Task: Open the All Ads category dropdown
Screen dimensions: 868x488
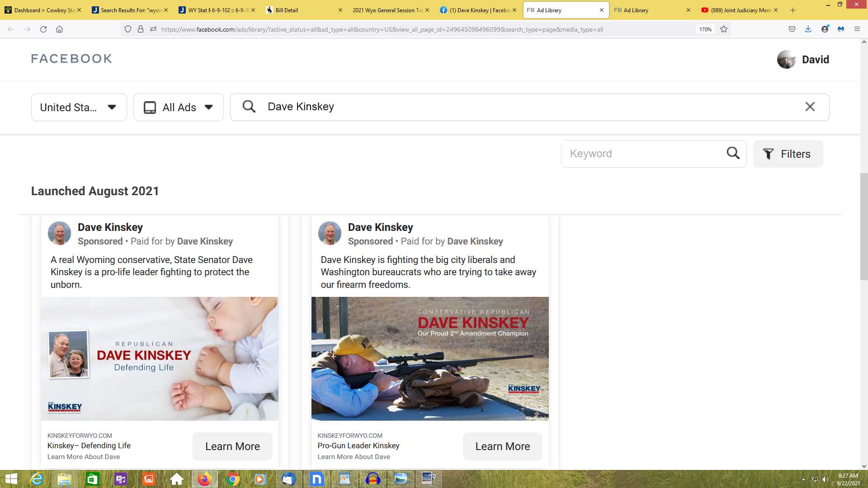Action: pyautogui.click(x=178, y=108)
